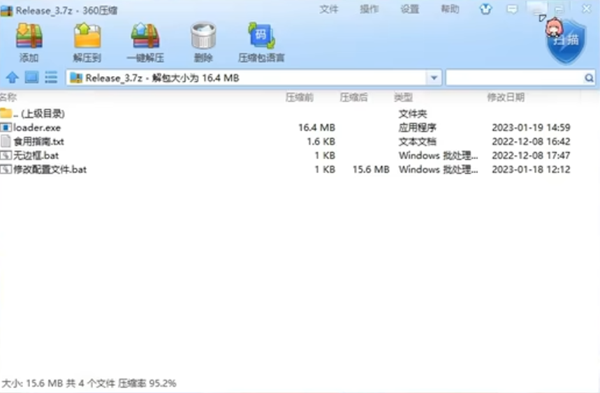Click the 1.6 KB size value
Screen dimensions: 600x393
pyautogui.click(x=321, y=142)
